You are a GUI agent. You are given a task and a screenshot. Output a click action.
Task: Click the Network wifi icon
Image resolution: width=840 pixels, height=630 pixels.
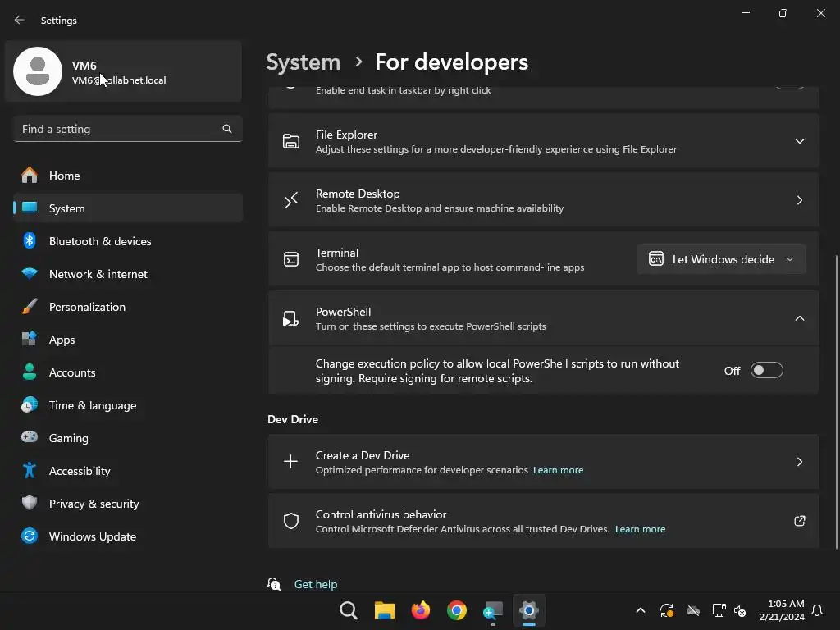(30, 273)
